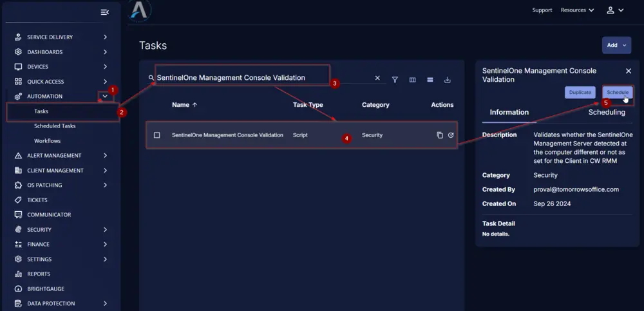644x311 pixels.
Task: Click the BrightGauge icon
Action: click(x=18, y=288)
